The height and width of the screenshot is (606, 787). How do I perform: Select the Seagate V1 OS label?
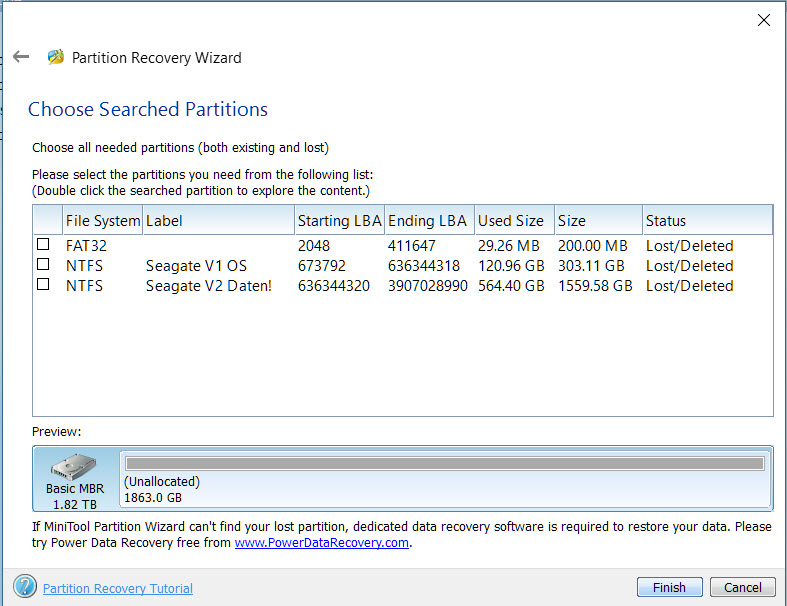click(x=196, y=266)
